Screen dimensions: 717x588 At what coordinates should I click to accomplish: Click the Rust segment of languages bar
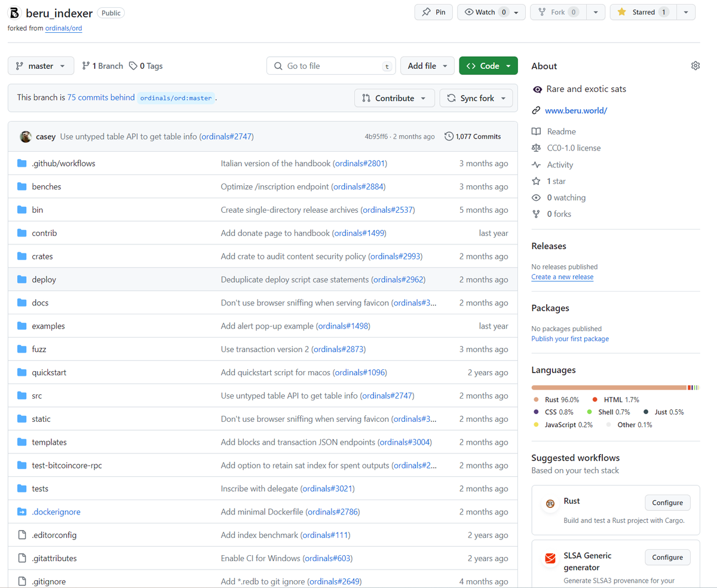(609, 388)
